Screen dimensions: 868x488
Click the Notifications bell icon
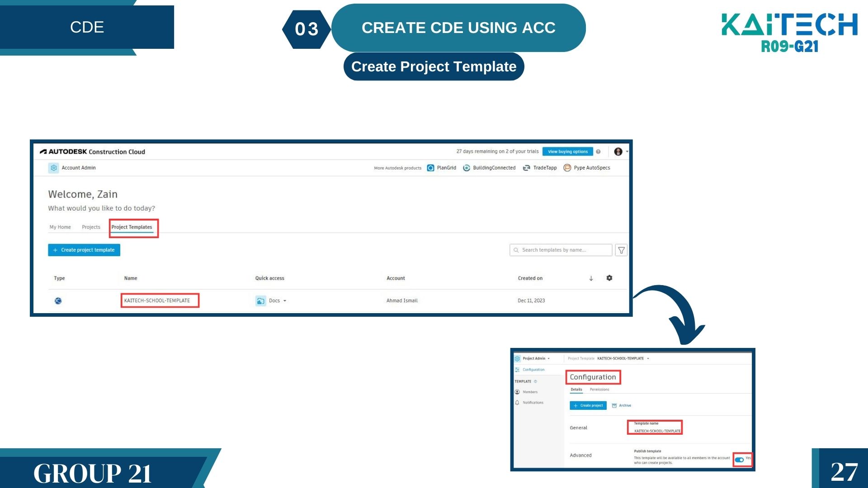pyautogui.click(x=517, y=403)
